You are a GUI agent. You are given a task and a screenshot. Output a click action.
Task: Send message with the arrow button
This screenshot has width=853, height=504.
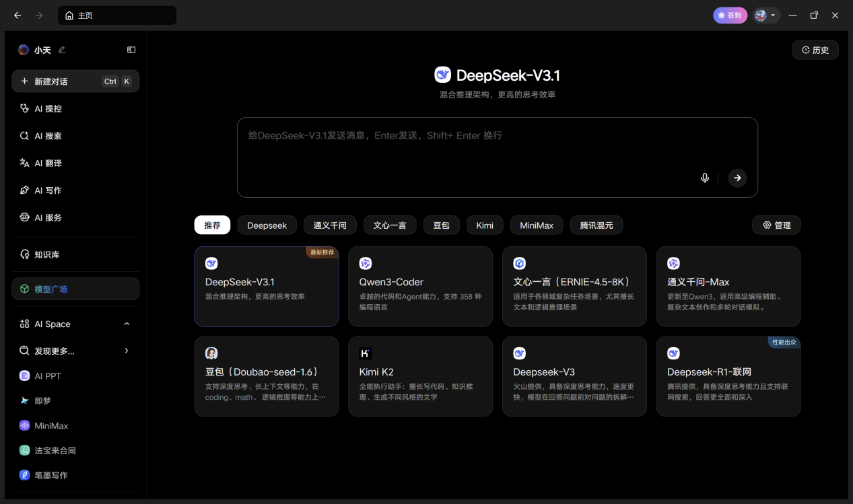click(x=737, y=178)
